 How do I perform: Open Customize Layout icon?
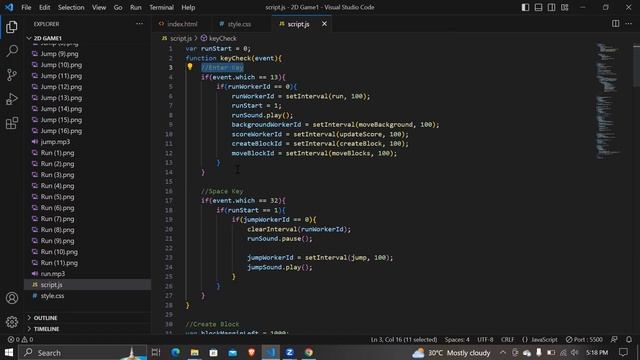(x=564, y=7)
